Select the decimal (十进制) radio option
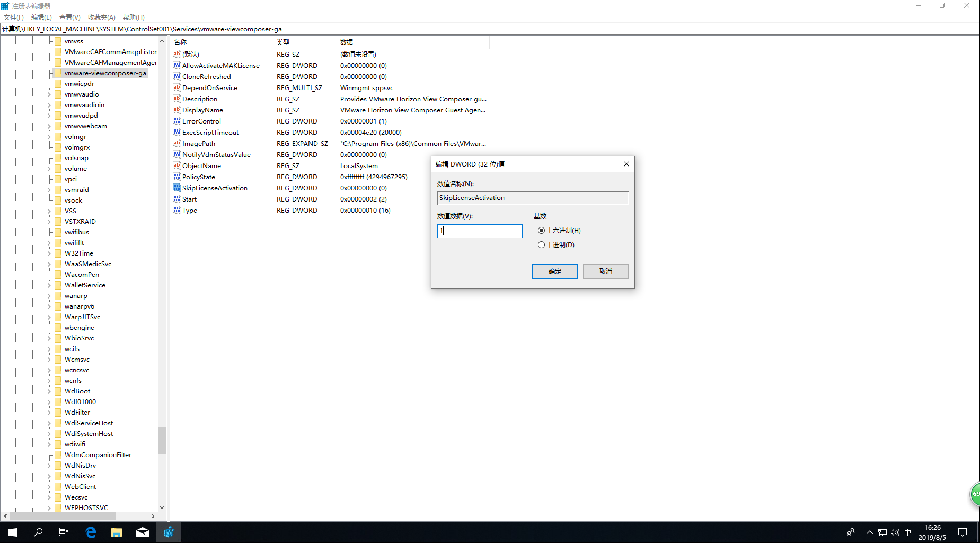The image size is (980, 543). pos(541,245)
